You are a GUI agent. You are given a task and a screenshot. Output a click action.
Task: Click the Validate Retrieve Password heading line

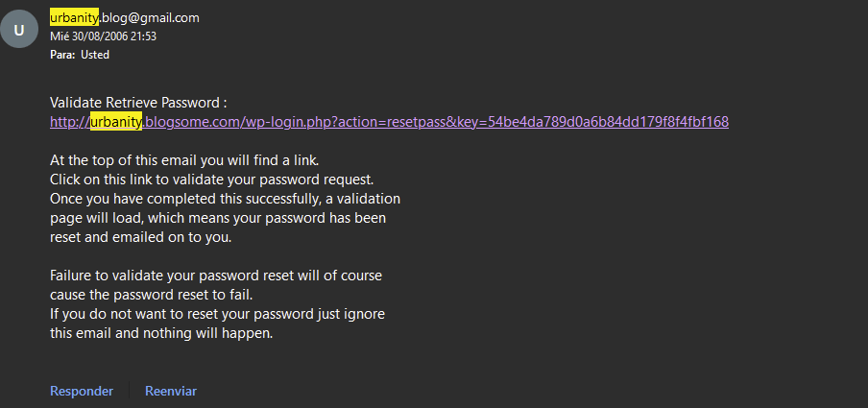[x=138, y=103]
